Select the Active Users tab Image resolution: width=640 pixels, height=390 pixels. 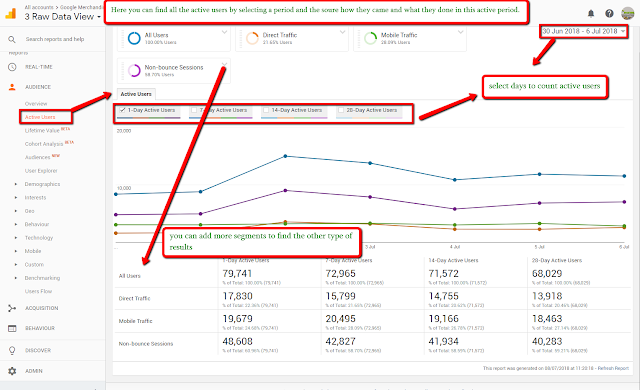click(136, 94)
